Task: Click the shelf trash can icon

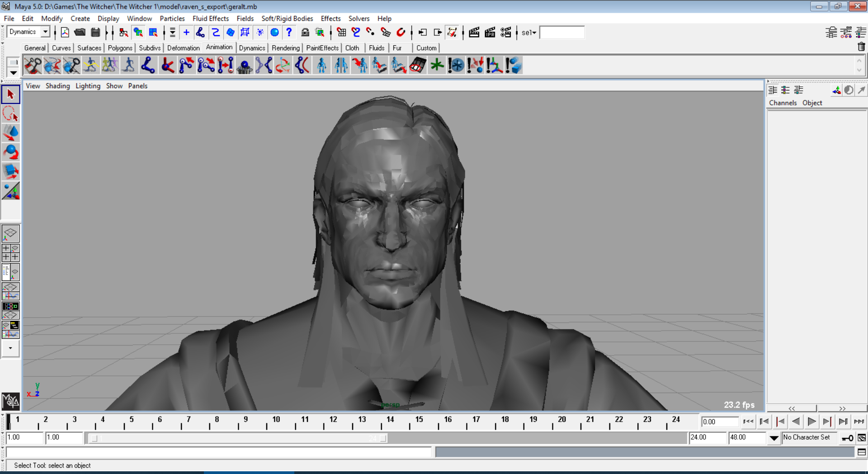Action: point(861,47)
